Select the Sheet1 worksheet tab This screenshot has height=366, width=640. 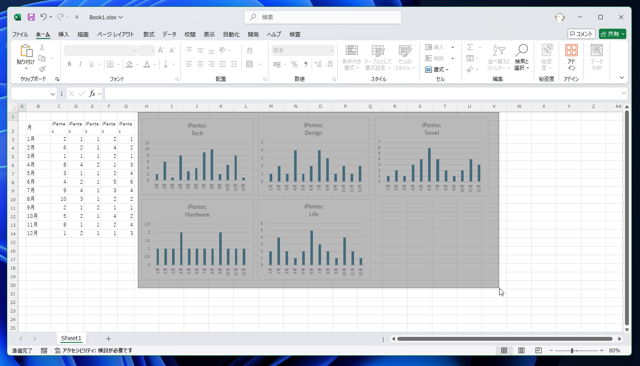tap(71, 338)
